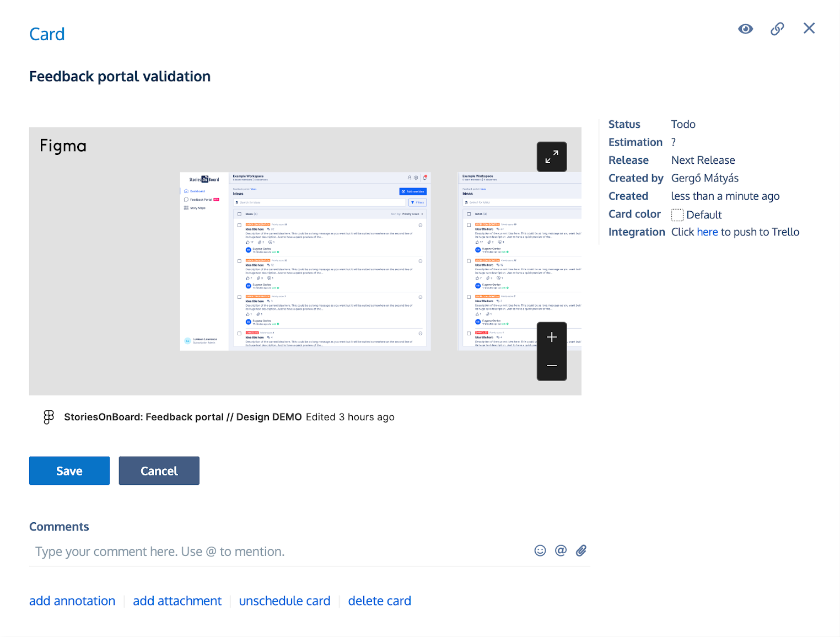Choose add attachment link

click(x=177, y=601)
